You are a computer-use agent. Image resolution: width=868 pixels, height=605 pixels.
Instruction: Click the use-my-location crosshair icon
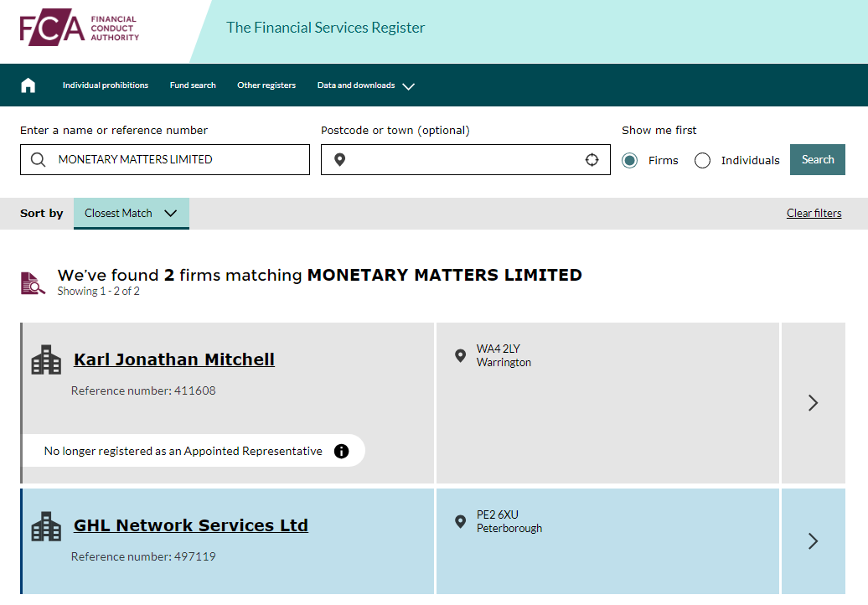[592, 160]
